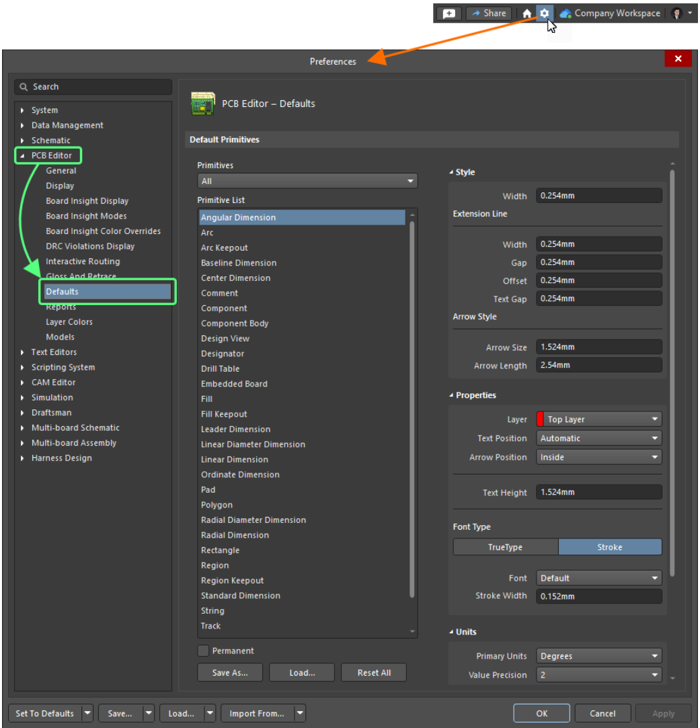700x728 pixels.
Task: Switch font type to TrueType
Action: point(505,547)
